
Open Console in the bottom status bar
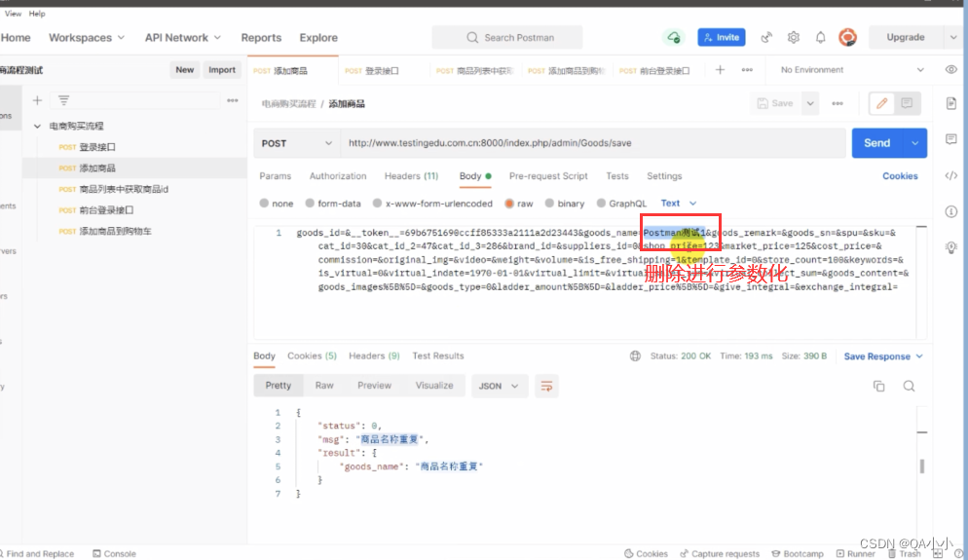(x=114, y=554)
